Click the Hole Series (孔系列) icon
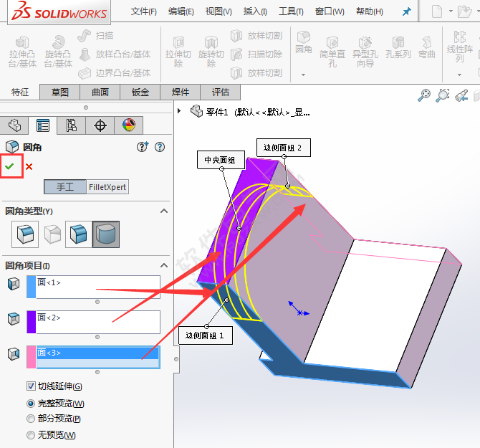Viewport: 480px width, 448px height. click(x=398, y=42)
